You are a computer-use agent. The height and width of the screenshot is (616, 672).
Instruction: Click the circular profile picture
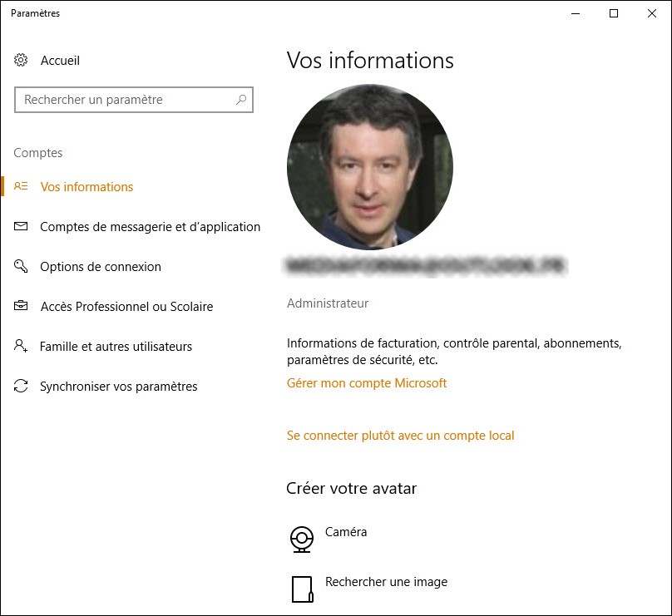pyautogui.click(x=370, y=166)
